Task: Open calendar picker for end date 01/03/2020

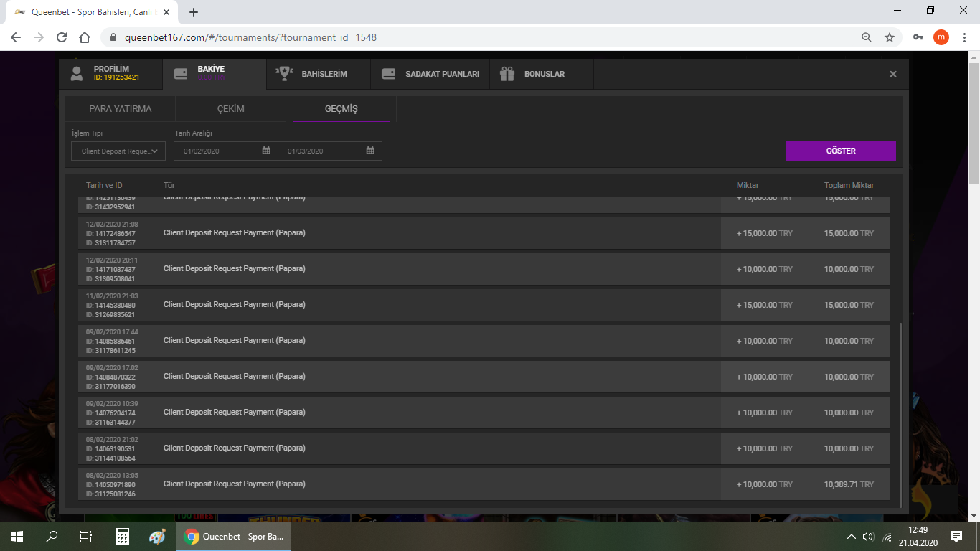Action: (x=370, y=151)
